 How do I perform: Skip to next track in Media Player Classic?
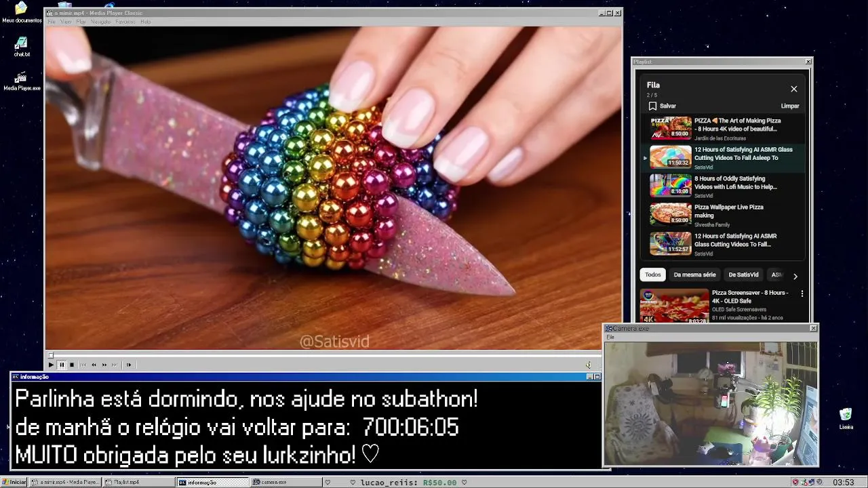115,365
